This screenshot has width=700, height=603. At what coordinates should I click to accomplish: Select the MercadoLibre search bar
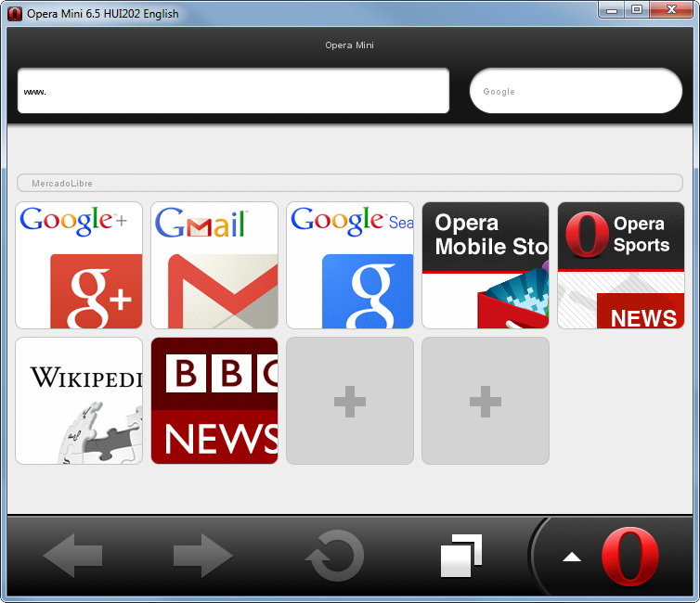click(x=350, y=183)
